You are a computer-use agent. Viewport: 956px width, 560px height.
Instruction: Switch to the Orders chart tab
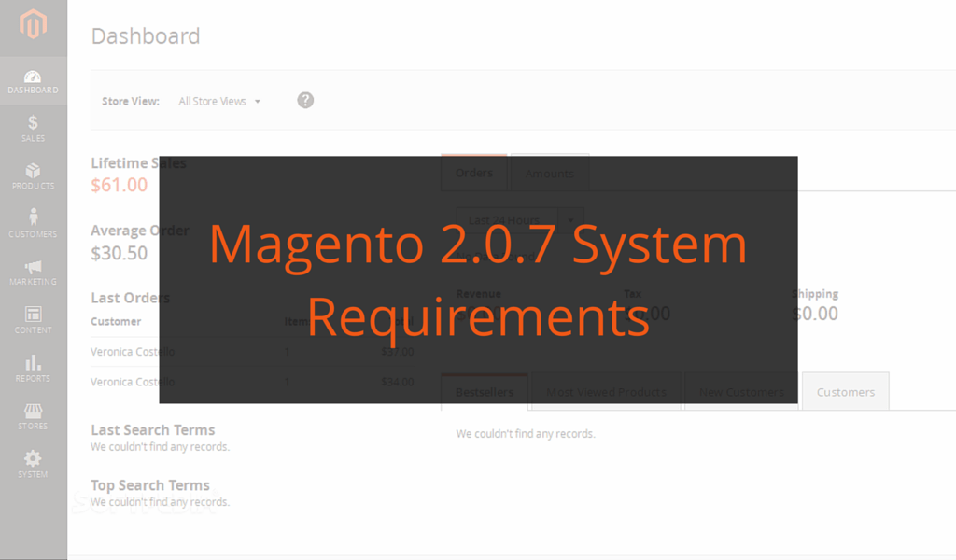coord(474,173)
